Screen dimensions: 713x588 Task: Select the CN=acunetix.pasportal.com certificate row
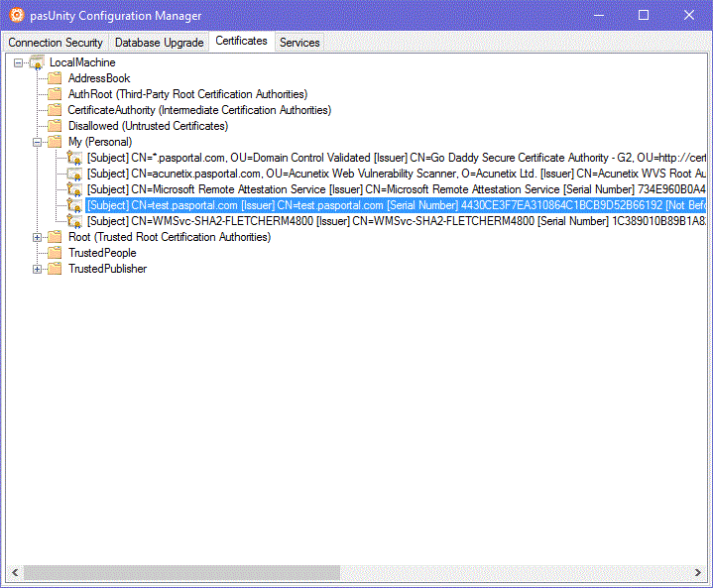[396, 174]
